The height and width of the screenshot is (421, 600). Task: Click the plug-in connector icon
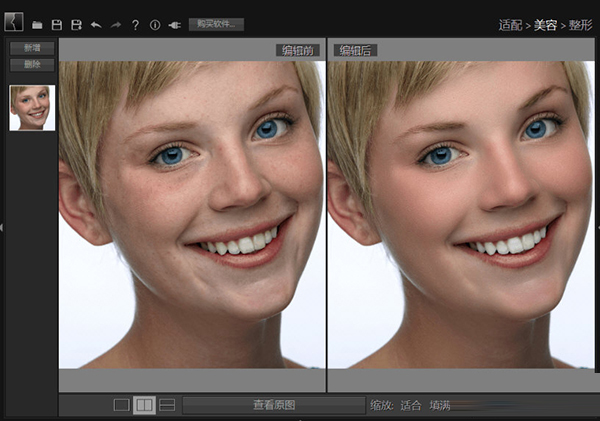[174, 24]
